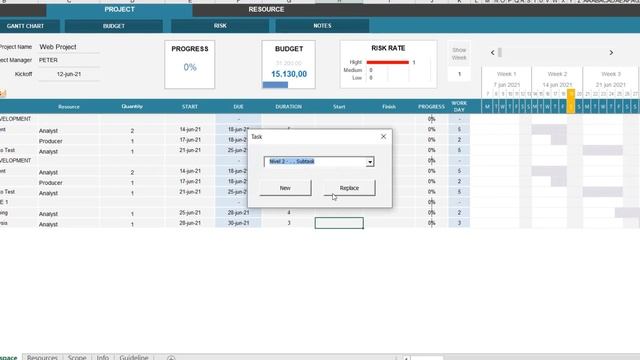Open the Resources sheet tab
The width and height of the screenshot is (640, 360).
42,357
